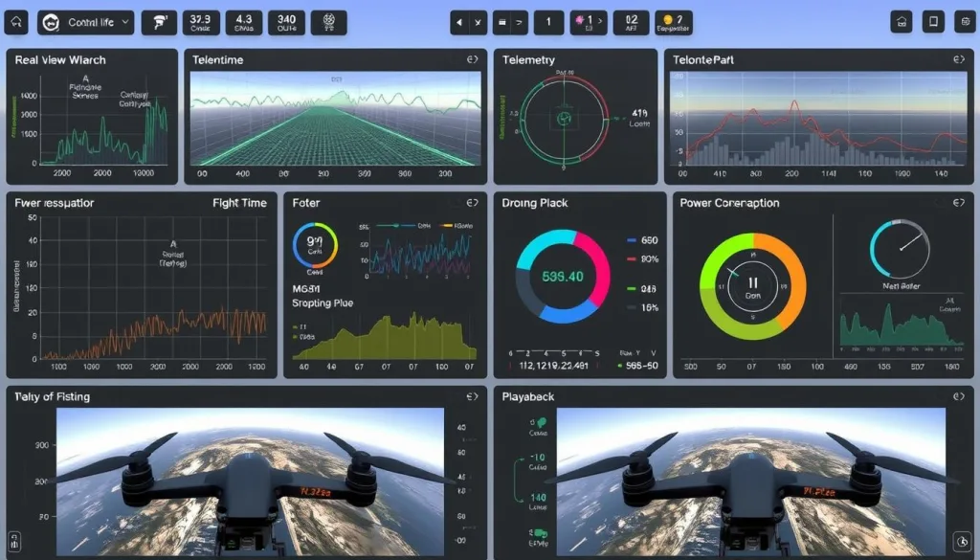Click the 419 value beside Telemetry dial
The image size is (980, 560).
click(639, 114)
